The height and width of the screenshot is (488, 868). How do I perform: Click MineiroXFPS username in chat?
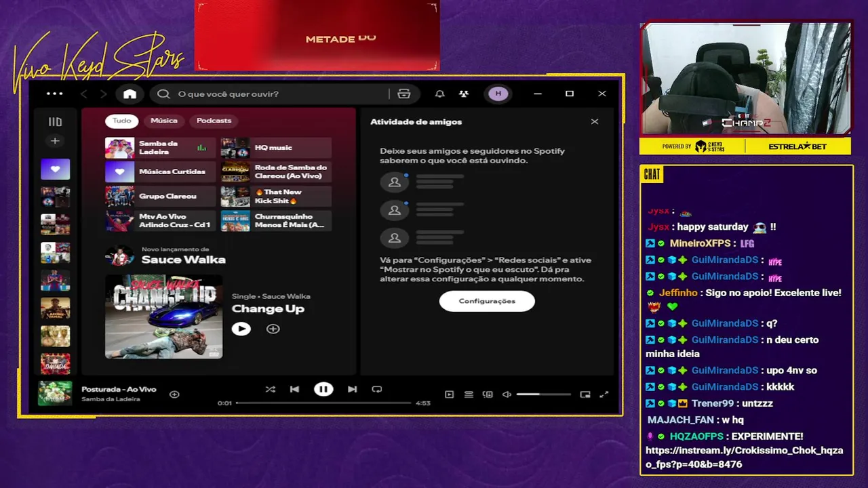[700, 243]
